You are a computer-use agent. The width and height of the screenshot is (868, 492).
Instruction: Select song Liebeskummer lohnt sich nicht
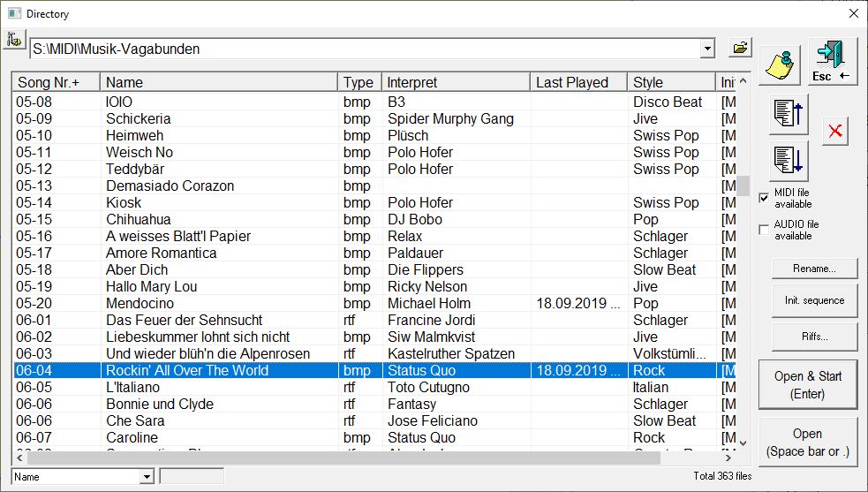(198, 337)
